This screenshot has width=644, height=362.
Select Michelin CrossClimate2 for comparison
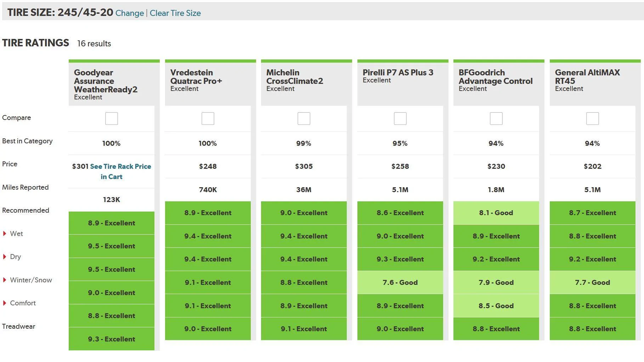point(304,119)
